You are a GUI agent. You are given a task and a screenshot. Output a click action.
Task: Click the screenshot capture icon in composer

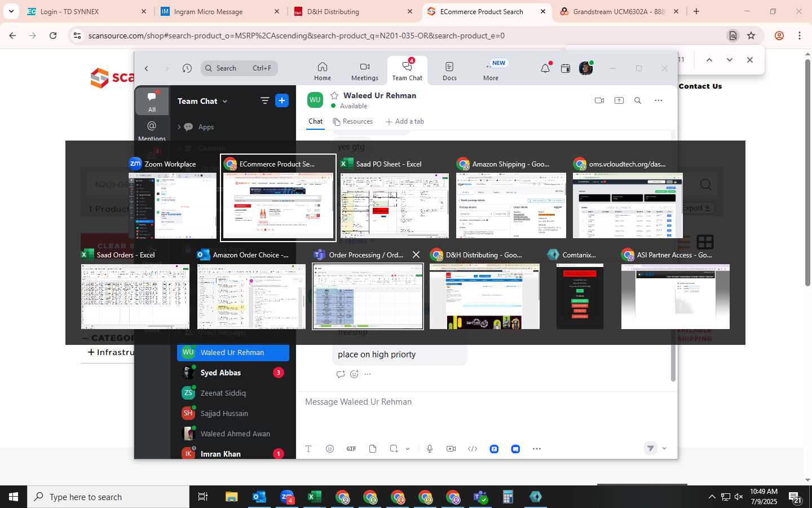(x=394, y=449)
